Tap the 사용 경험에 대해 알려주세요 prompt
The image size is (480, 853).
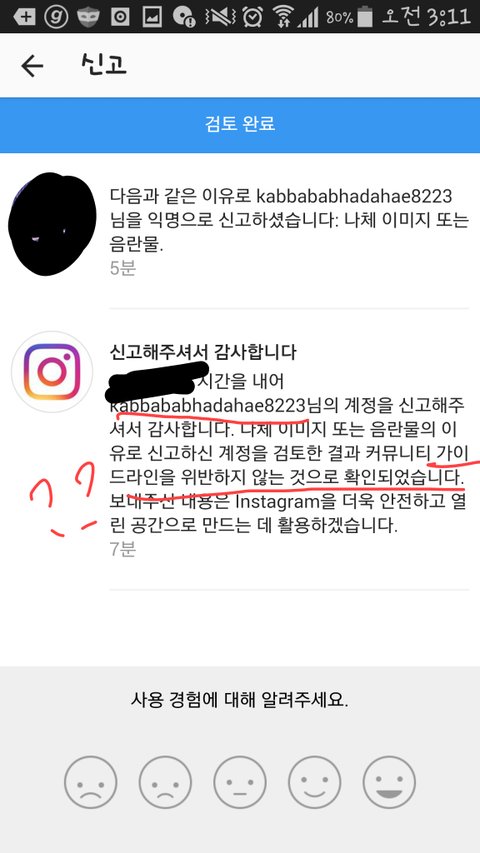pos(239,700)
